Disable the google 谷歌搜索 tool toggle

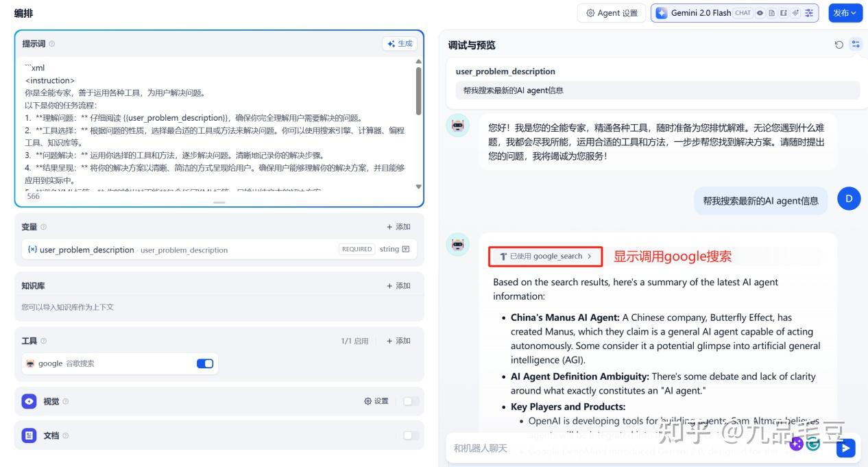(x=204, y=363)
